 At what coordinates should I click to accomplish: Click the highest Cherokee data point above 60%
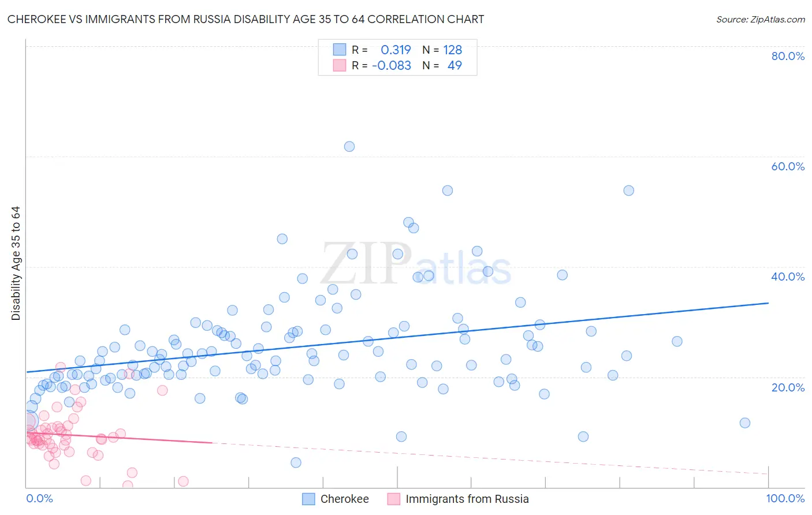(349, 147)
